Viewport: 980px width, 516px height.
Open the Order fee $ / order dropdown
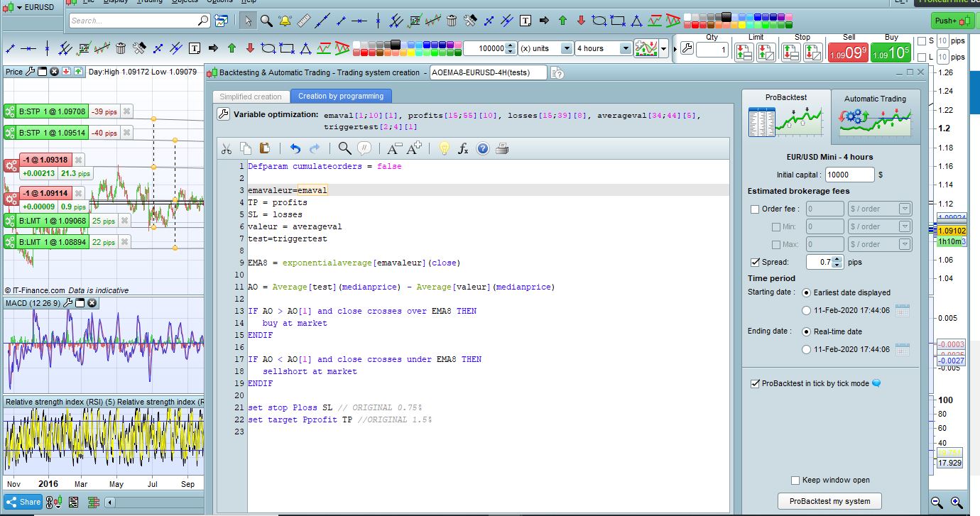click(879, 209)
